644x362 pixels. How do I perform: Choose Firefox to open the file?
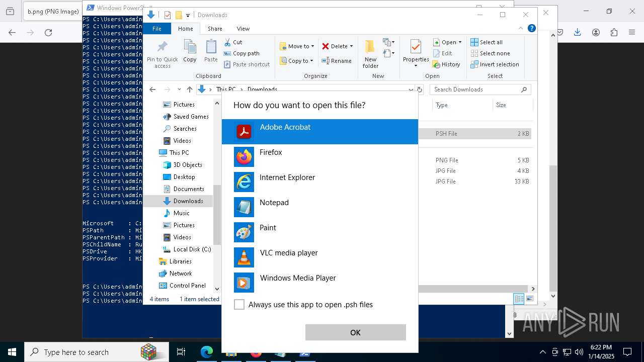coord(319,157)
